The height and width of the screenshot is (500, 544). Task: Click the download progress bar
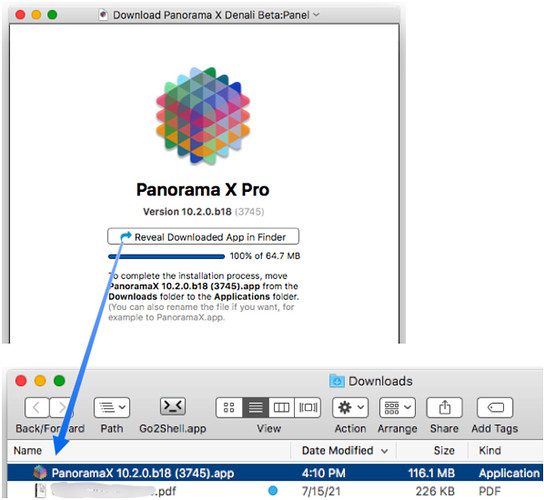[x=166, y=256]
